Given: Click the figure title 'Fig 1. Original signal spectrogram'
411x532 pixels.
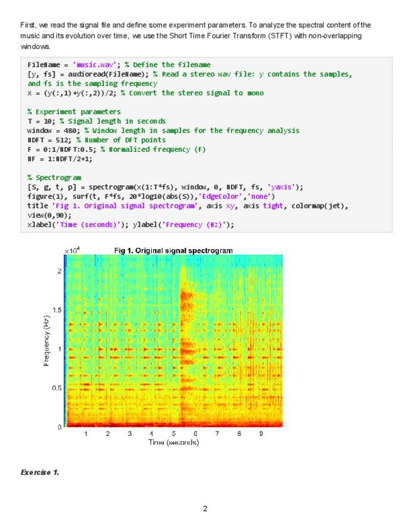Looking at the screenshot, I should 173,251.
